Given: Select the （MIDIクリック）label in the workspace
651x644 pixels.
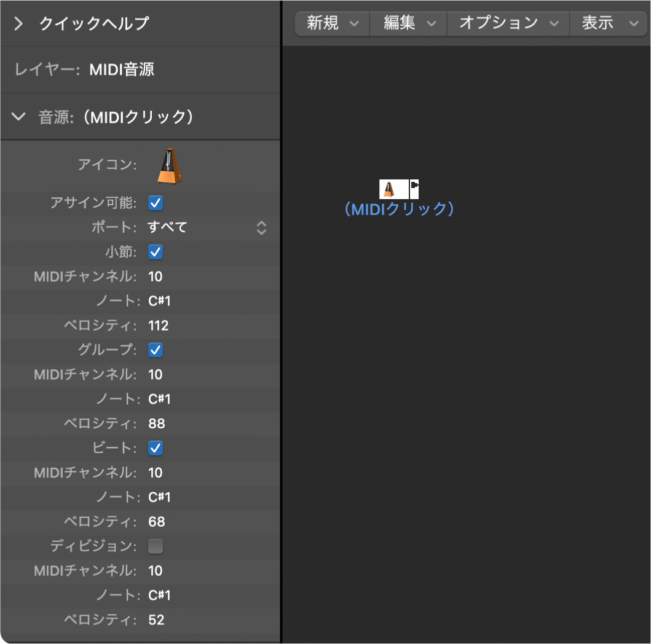Looking at the screenshot, I should pyautogui.click(x=399, y=210).
